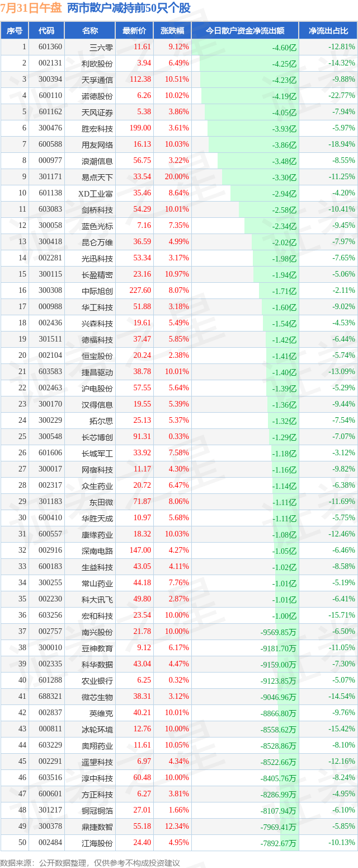
Task: Select stock name 众生药业
Action: (97, 486)
